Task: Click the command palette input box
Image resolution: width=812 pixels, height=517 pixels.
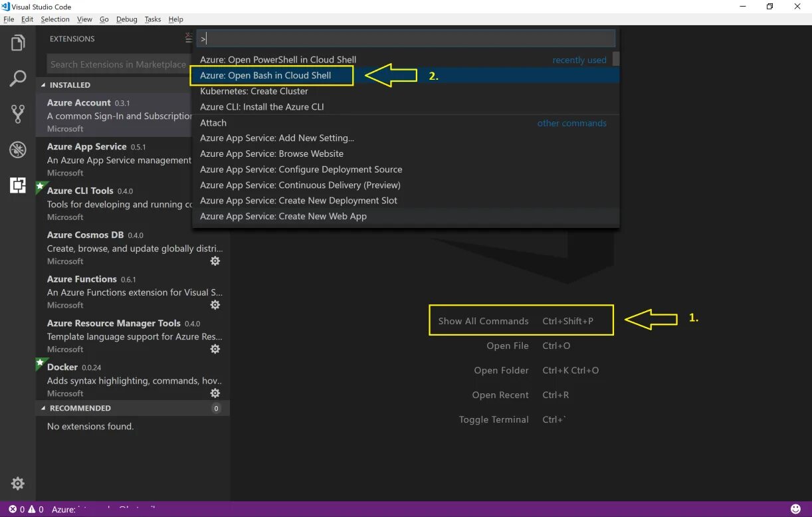Action: [x=406, y=39]
